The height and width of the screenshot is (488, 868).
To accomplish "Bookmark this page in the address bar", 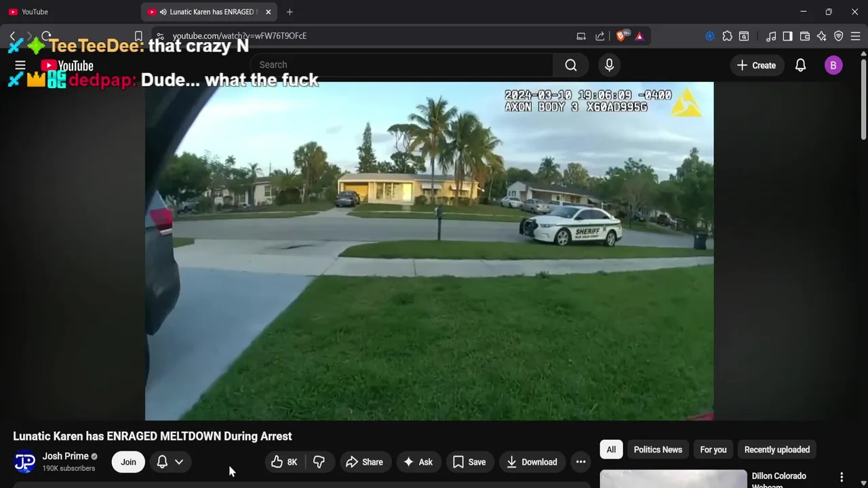I will click(x=138, y=36).
